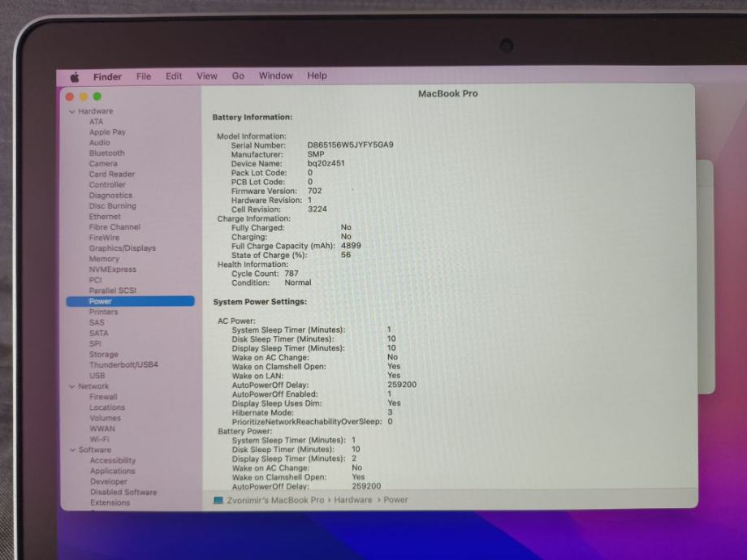Select Parallel SCSI in sidebar

(112, 290)
